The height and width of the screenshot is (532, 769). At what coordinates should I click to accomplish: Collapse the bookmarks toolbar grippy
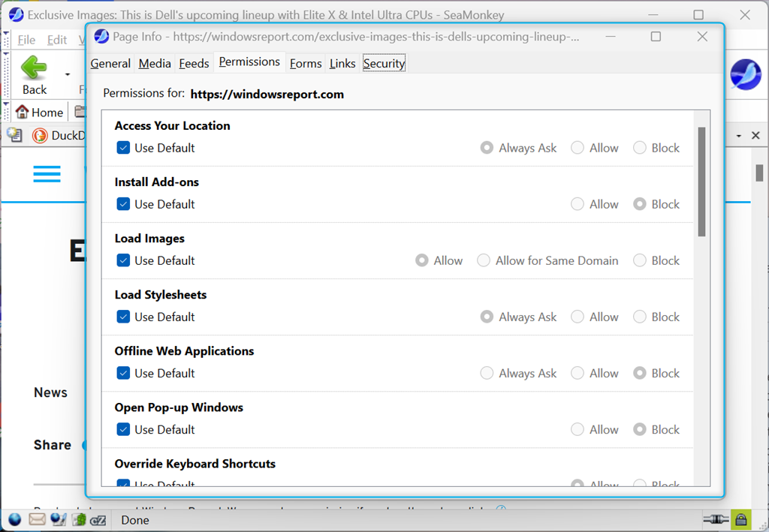6,112
